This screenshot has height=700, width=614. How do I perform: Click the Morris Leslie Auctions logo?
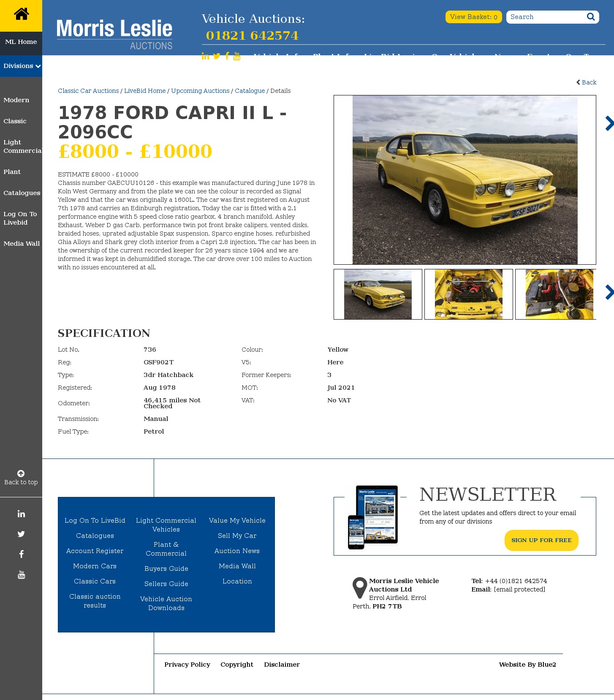[114, 34]
